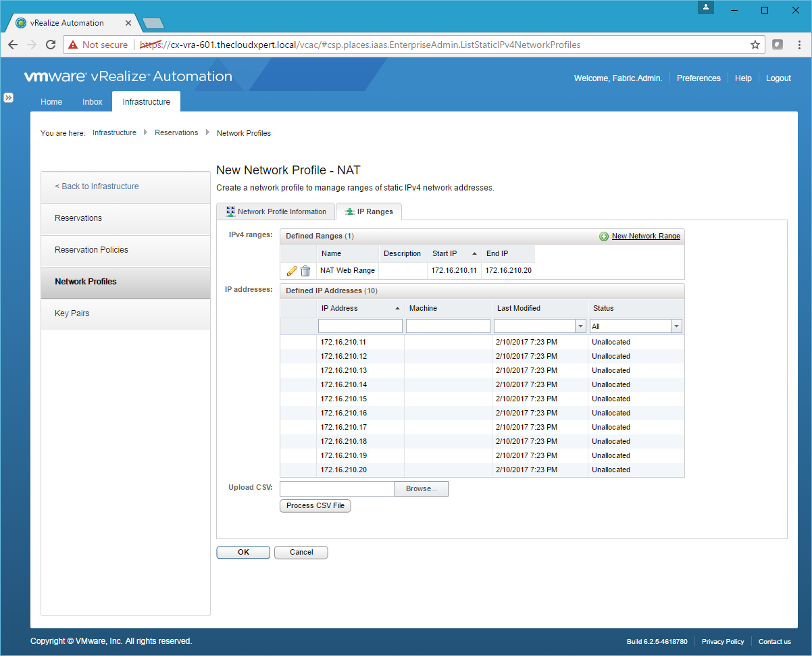Bookmark this page with the star icon
This screenshot has height=656, width=812.
(x=755, y=45)
